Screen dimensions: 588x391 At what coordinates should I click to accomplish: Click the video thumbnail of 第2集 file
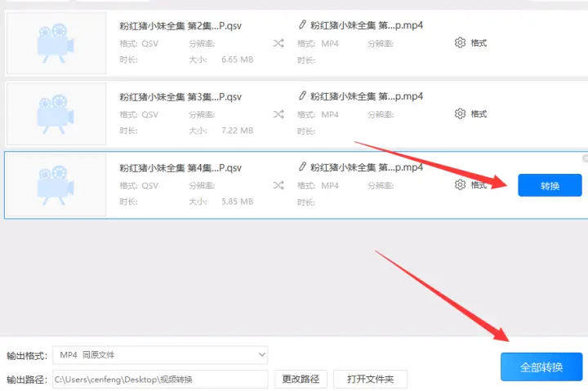pyautogui.click(x=56, y=42)
